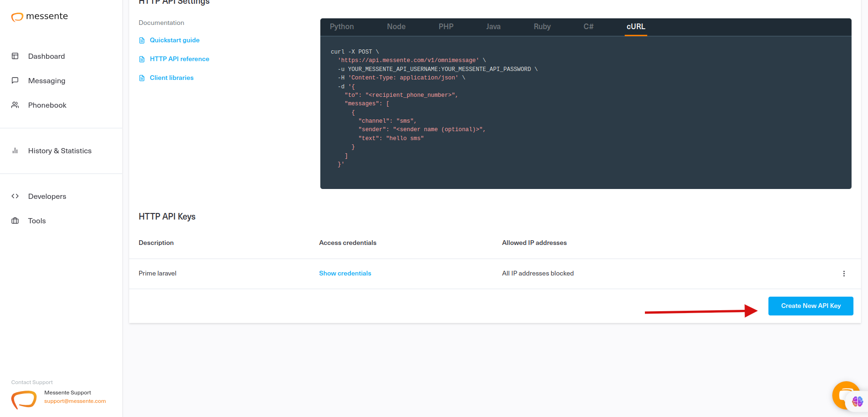This screenshot has height=417, width=868.
Task: Open History & Statistics
Action: tap(60, 150)
